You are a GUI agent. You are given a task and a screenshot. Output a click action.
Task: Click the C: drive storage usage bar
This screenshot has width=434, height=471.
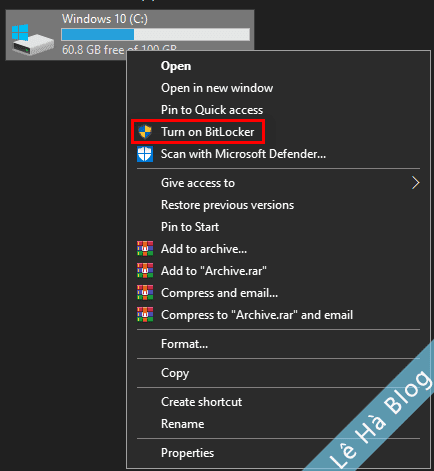tap(155, 35)
